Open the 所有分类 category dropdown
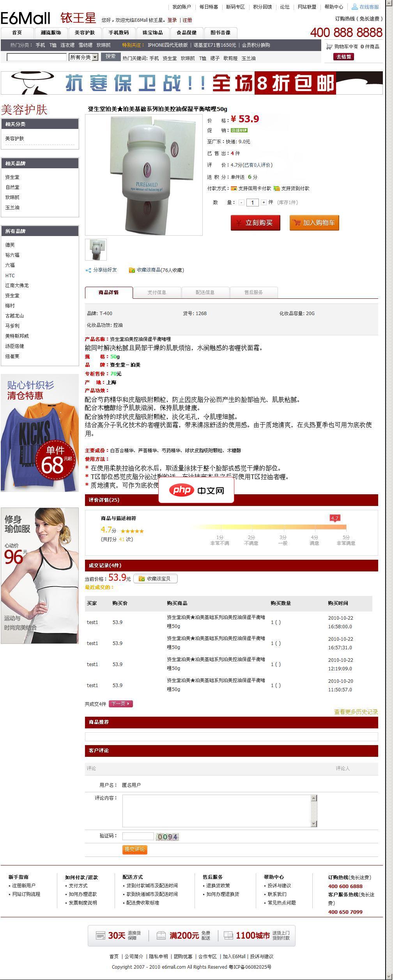The width and height of the screenshot is (393, 980). [x=84, y=57]
